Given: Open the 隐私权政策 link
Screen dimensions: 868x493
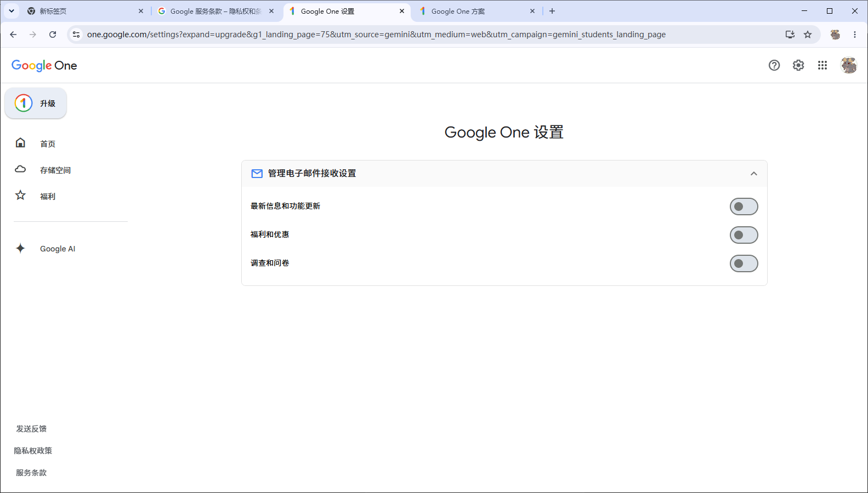Looking at the screenshot, I should 33,451.
